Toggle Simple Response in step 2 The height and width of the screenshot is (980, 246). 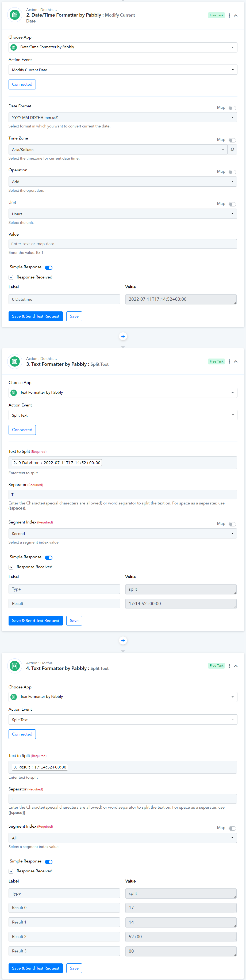coord(49,267)
